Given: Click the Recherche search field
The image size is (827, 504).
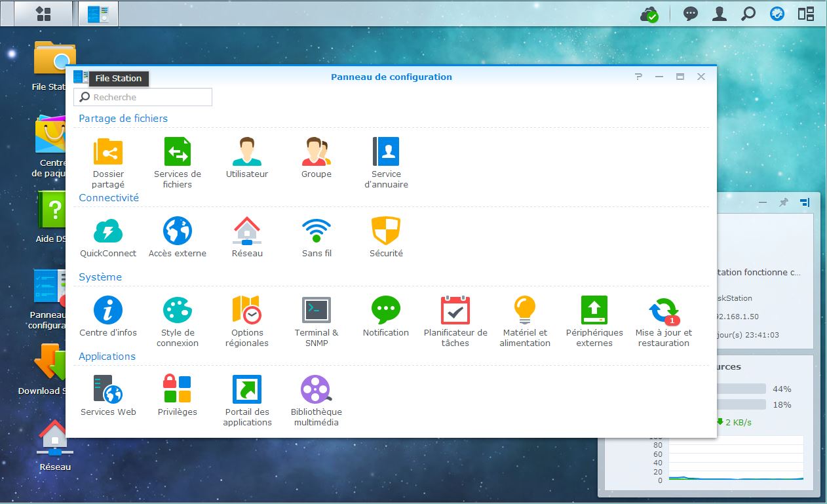Looking at the screenshot, I should click(143, 97).
